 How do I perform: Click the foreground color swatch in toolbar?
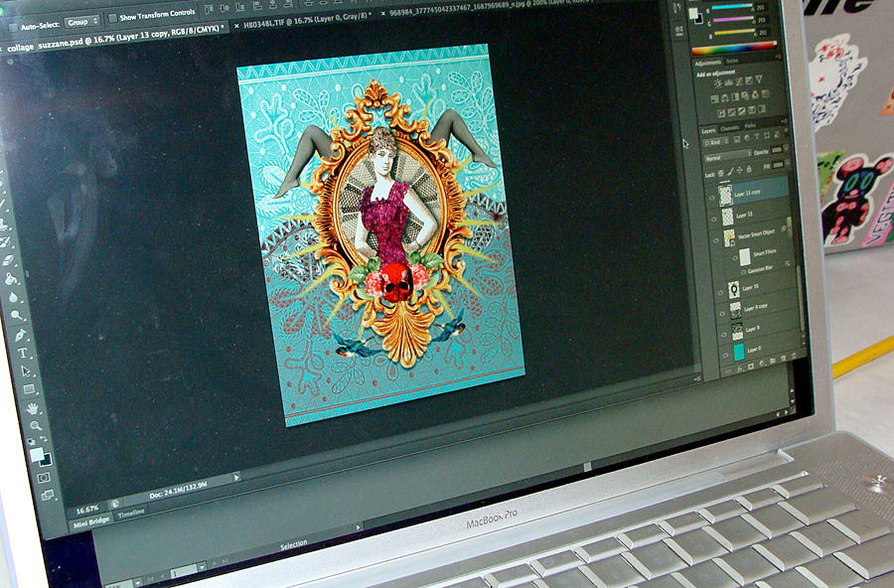(37, 455)
